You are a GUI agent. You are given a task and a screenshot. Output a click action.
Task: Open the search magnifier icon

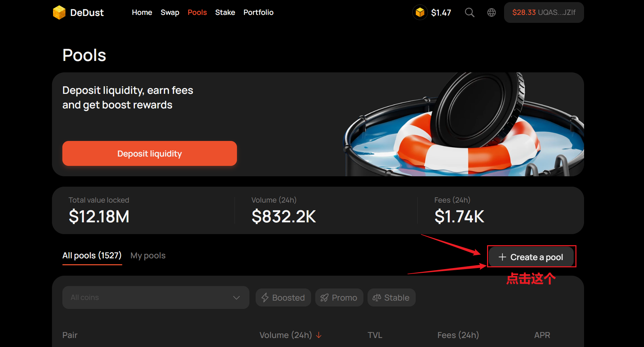pyautogui.click(x=469, y=13)
